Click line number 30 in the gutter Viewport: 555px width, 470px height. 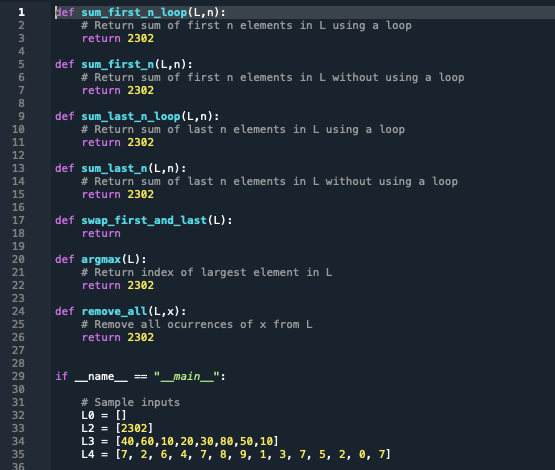(18, 389)
